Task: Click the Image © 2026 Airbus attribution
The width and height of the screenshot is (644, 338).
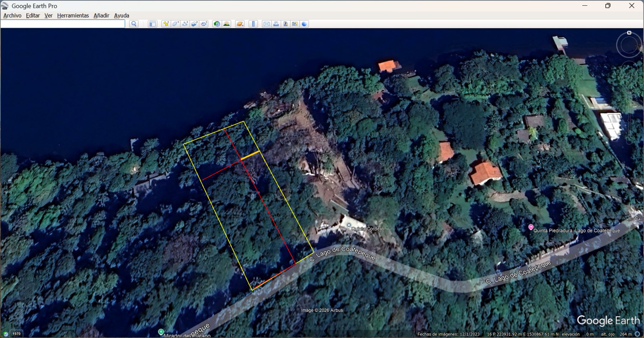Action: point(322,310)
